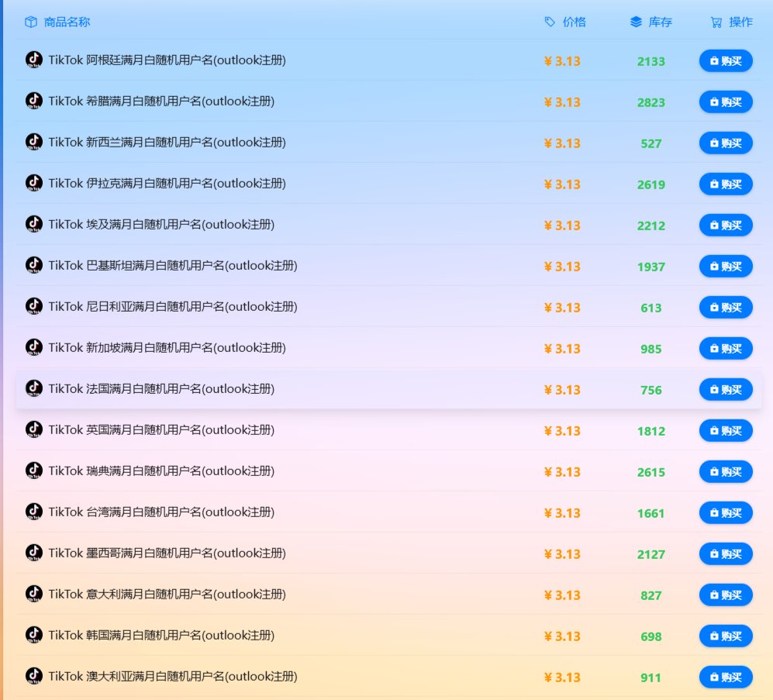Screen dimensions: 773x700
Task: Purchase the 尼日利亚 TikTok account
Action: 726,307
